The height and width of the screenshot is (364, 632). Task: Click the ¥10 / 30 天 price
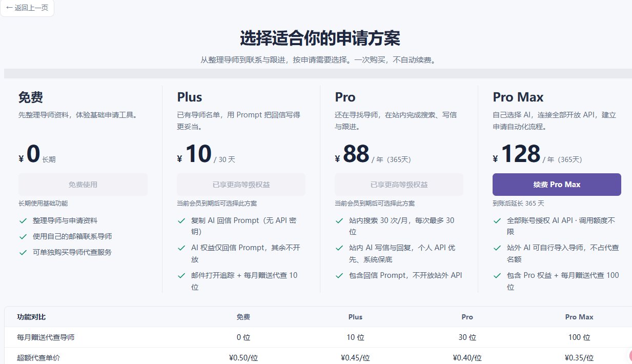point(206,154)
